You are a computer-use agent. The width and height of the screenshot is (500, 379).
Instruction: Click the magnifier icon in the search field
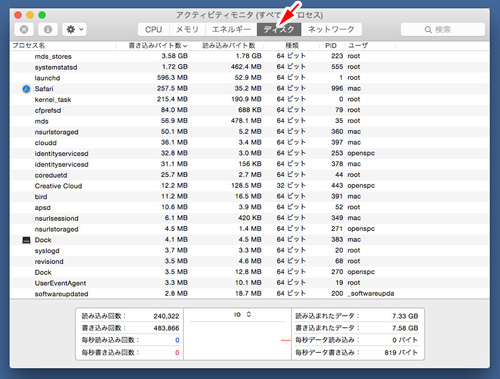(428, 30)
